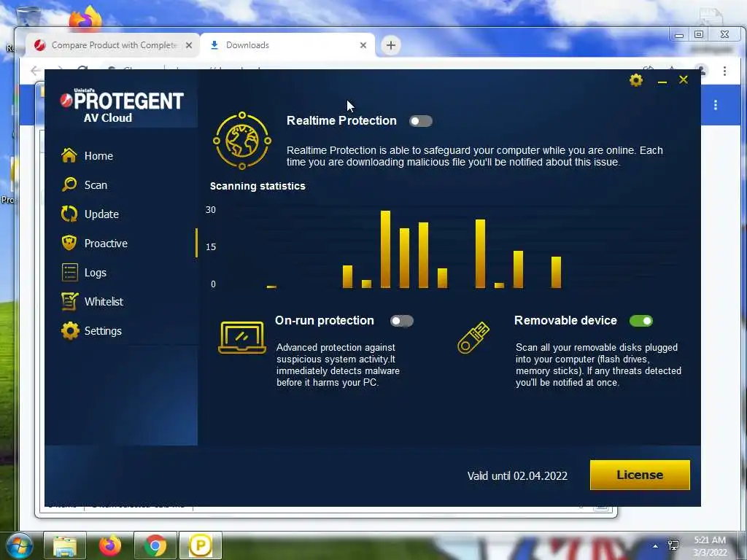Disable the Removable device toggle
Image resolution: width=747 pixels, height=560 pixels.
(640, 321)
